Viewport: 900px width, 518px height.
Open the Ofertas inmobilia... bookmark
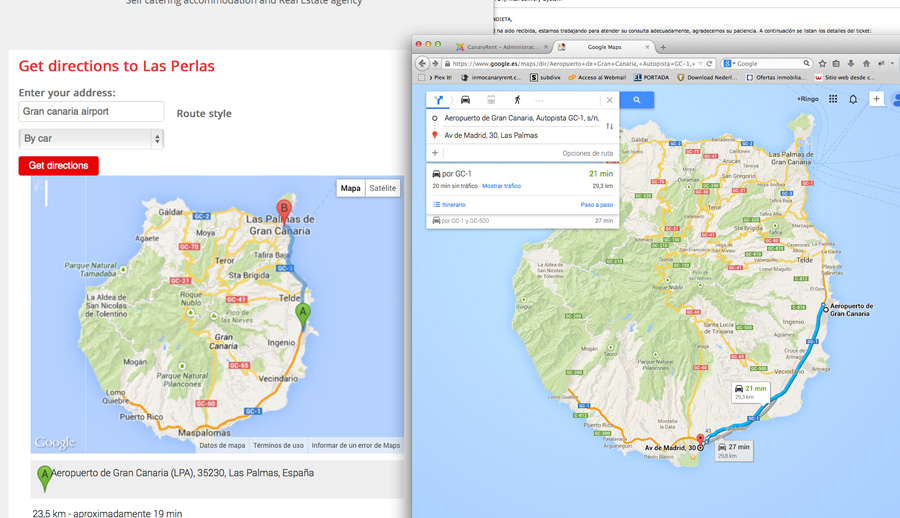tap(775, 77)
